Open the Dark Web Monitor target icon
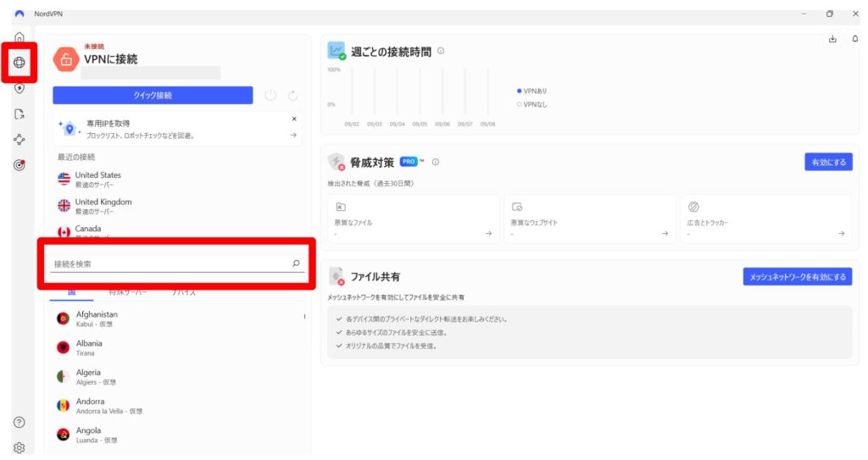 [x=19, y=165]
